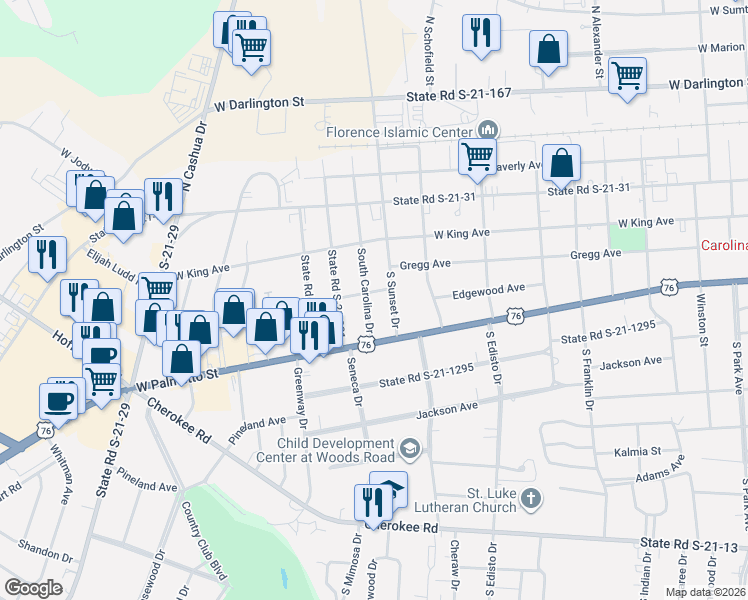748x600 pixels.
Task: Select the topmost shopping cart marker above N Cashua Dr
Action: [251, 49]
